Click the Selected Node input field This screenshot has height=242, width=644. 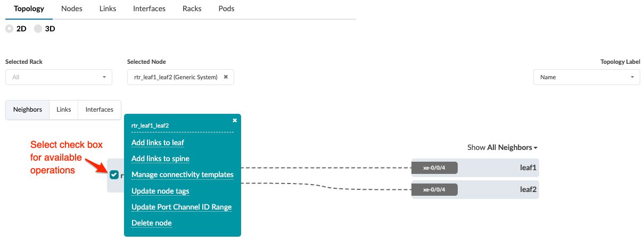coord(173,77)
